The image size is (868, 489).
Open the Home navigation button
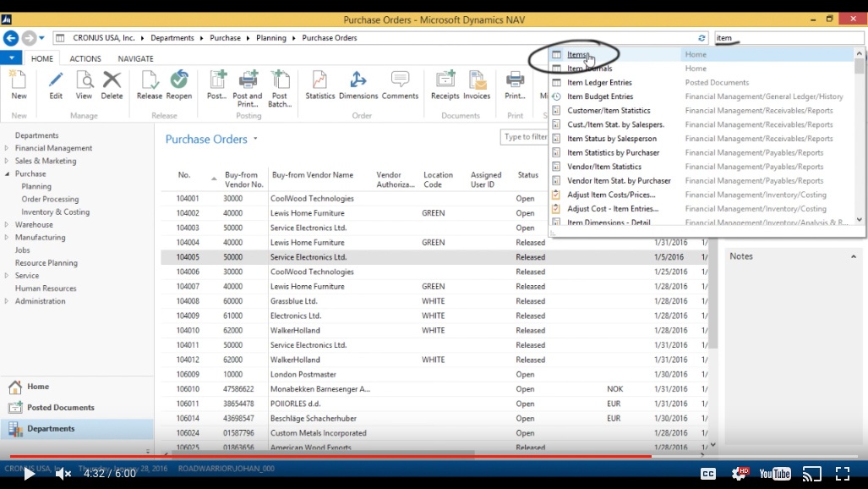(78, 387)
